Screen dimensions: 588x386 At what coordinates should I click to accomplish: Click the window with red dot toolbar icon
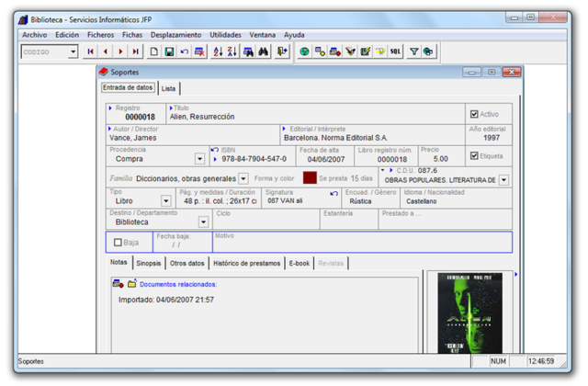tap(334, 51)
